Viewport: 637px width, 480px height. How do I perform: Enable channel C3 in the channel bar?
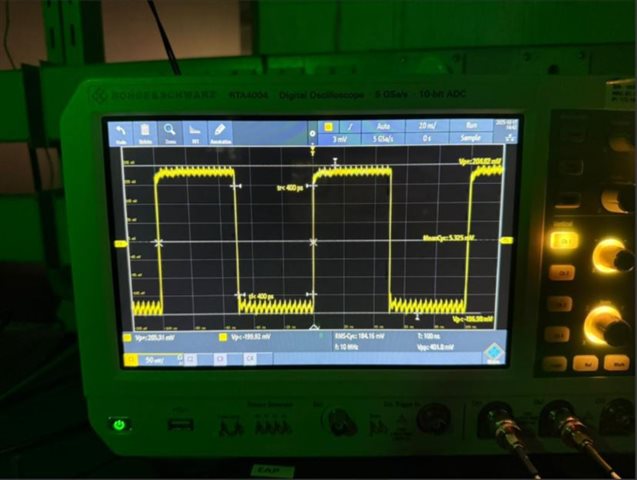coord(220,359)
